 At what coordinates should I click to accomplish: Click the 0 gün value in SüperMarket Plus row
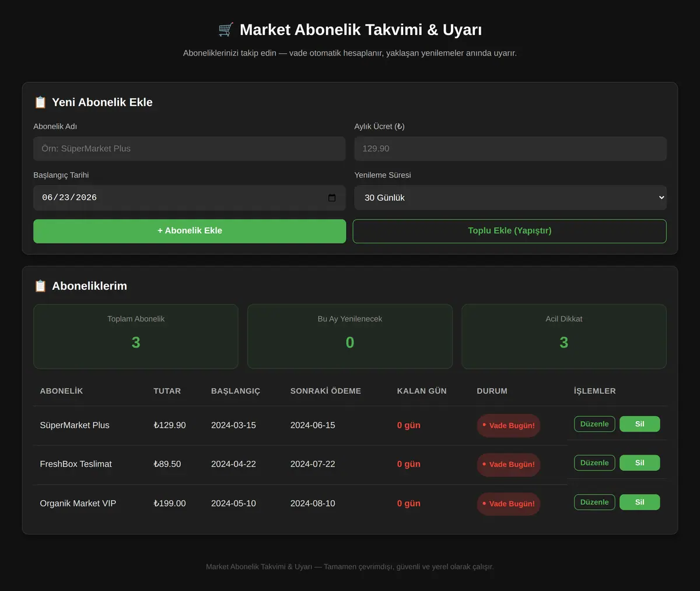coord(409,425)
